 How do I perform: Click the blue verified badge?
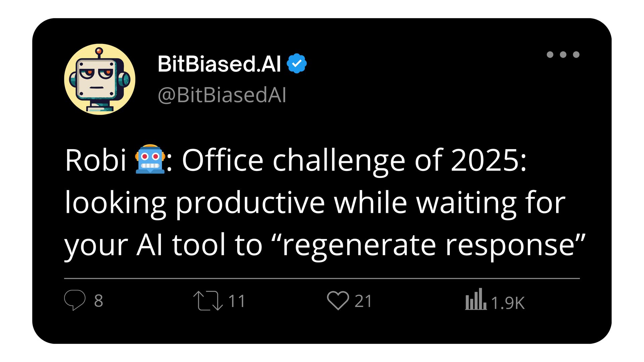click(x=297, y=63)
